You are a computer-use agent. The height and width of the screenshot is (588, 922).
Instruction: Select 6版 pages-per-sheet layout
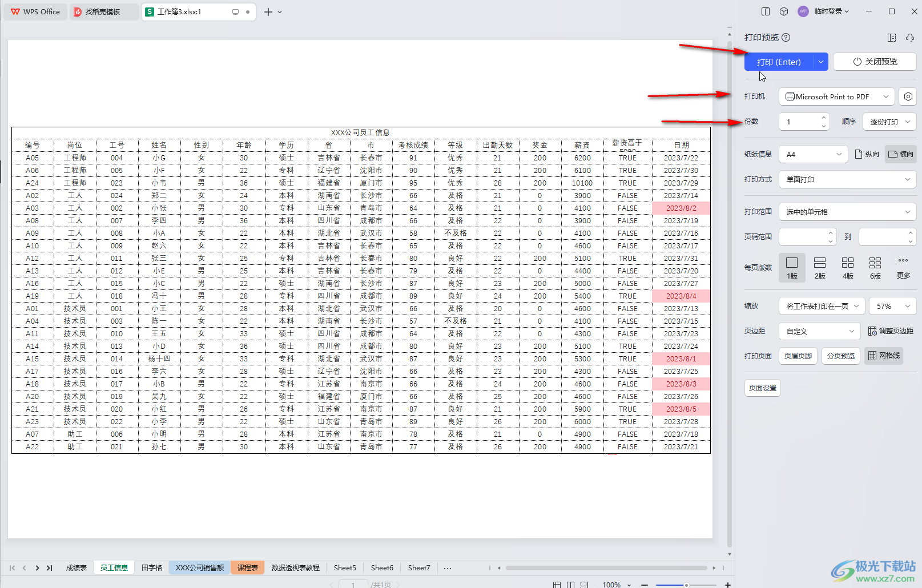[875, 268]
